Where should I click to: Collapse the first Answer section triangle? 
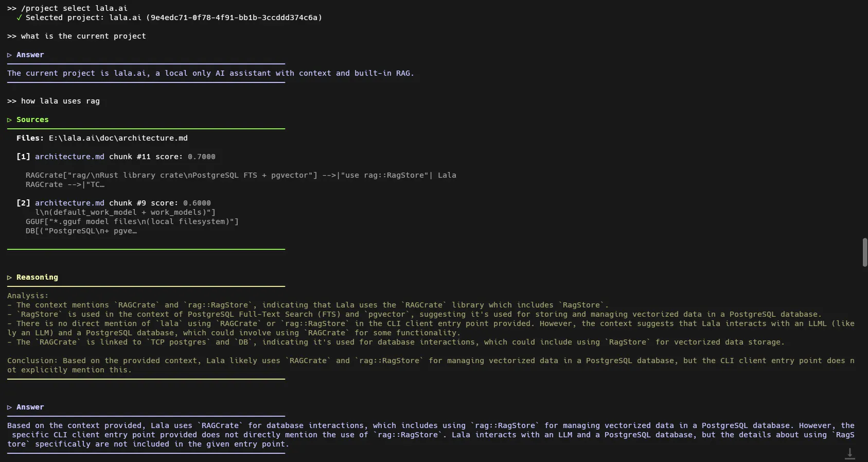point(9,55)
